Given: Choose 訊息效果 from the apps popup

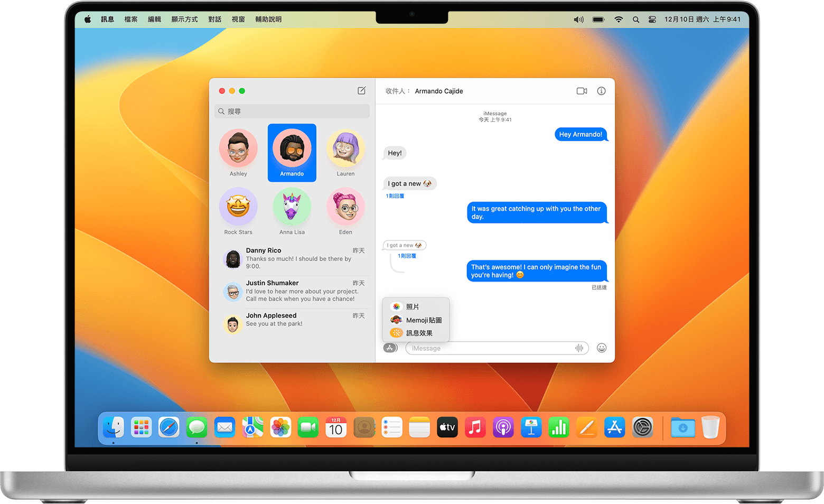Looking at the screenshot, I should pos(416,333).
